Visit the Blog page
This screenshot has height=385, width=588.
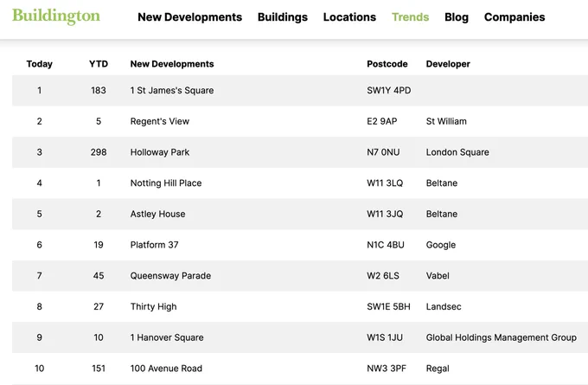tap(457, 17)
